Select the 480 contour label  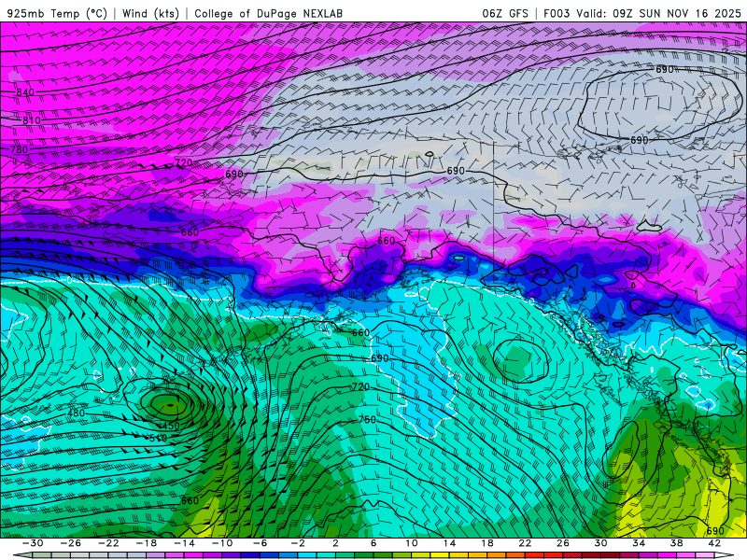77,413
